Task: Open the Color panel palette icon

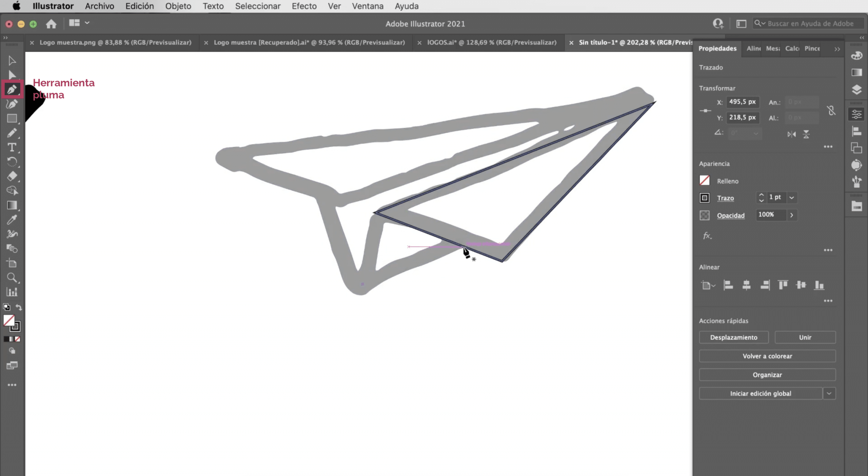Action: pos(856,55)
